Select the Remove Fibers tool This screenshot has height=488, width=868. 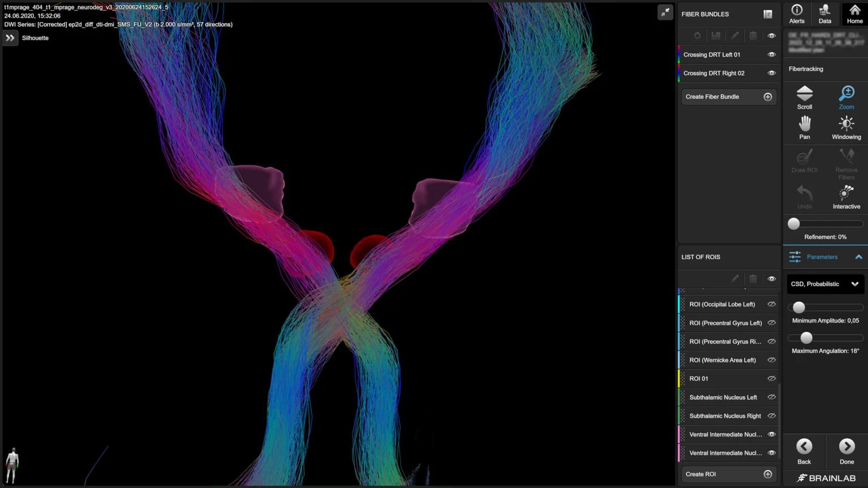(846, 164)
